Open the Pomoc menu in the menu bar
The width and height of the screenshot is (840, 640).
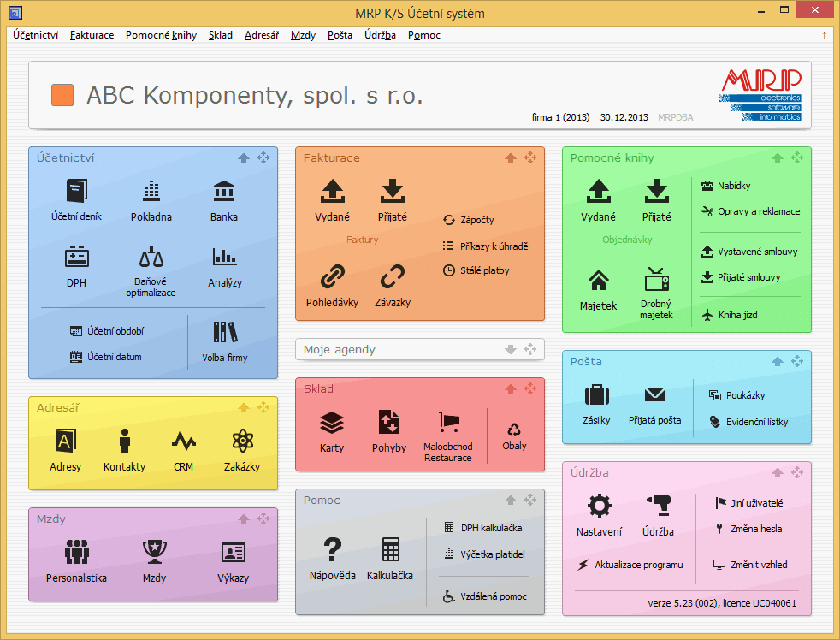(x=423, y=35)
